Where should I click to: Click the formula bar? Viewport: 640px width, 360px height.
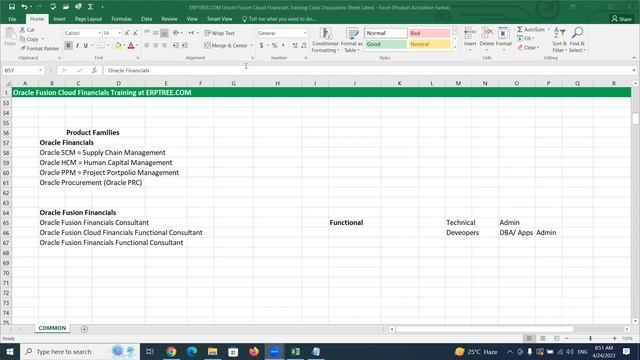tap(367, 70)
